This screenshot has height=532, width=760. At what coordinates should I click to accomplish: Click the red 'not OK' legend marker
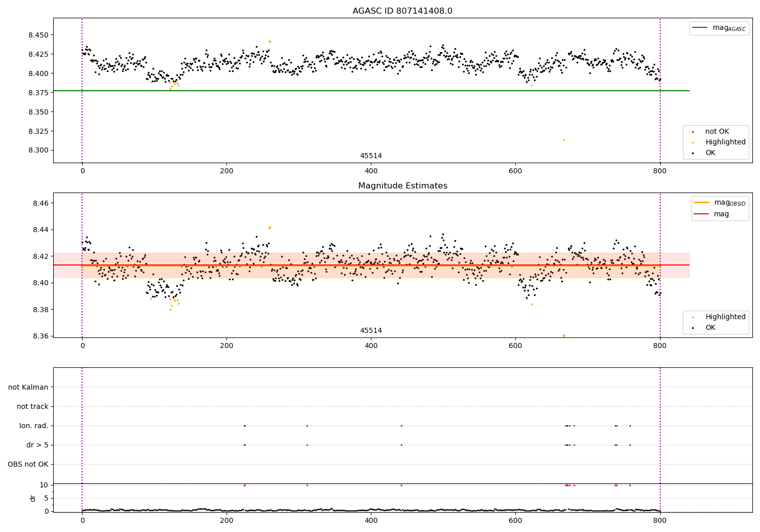(693, 132)
